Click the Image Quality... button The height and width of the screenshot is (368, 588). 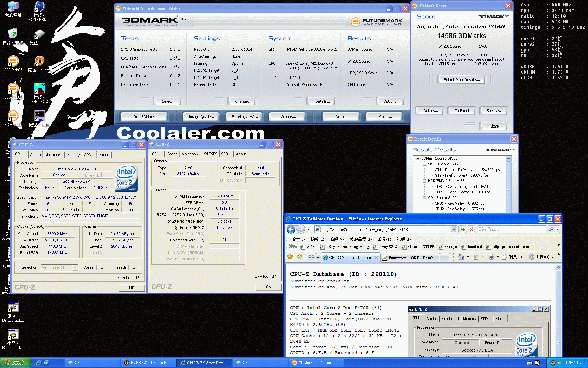tap(202, 117)
